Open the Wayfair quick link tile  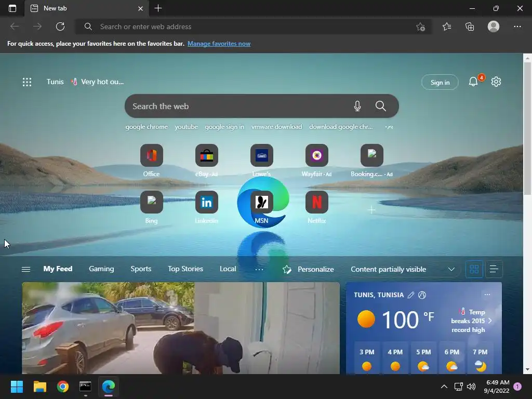tap(316, 155)
